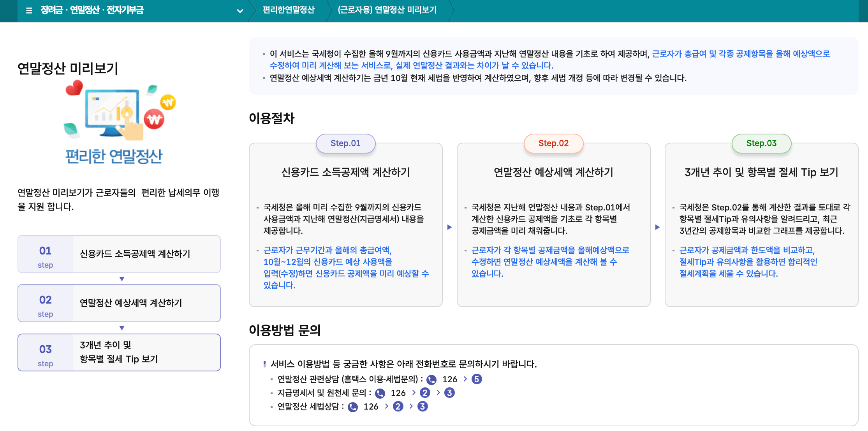This screenshot has height=431, width=868.
Task: Open the (근로자용) 연말정산 미리보기 breadcrumb item
Action: coord(388,10)
